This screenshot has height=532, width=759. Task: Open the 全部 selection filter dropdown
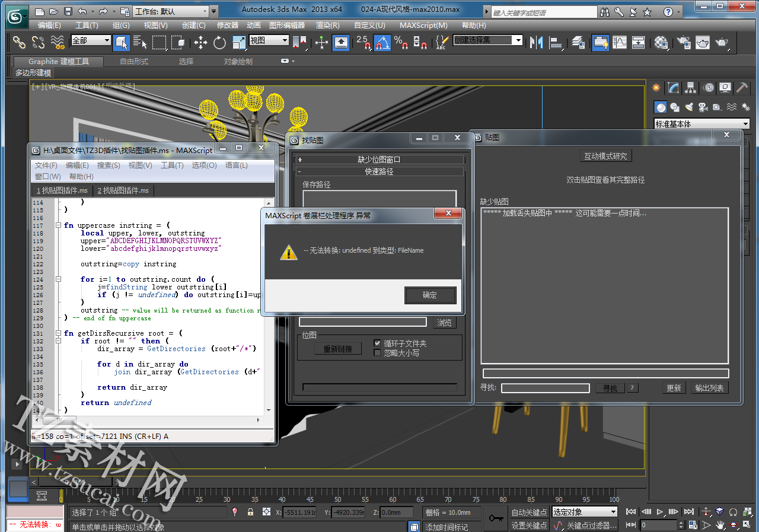pyautogui.click(x=91, y=40)
